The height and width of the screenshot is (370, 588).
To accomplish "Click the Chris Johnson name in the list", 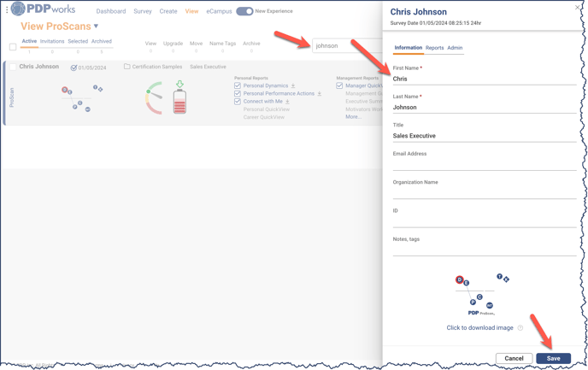I will [x=39, y=67].
